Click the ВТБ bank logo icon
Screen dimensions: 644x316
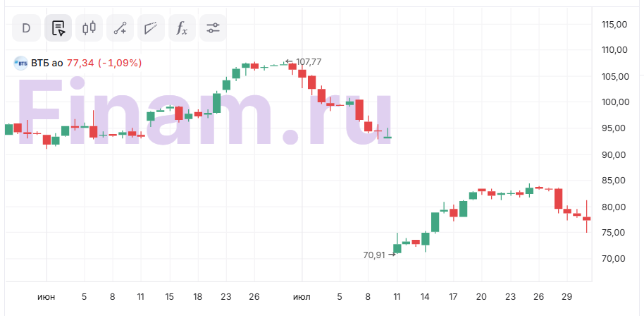point(20,63)
